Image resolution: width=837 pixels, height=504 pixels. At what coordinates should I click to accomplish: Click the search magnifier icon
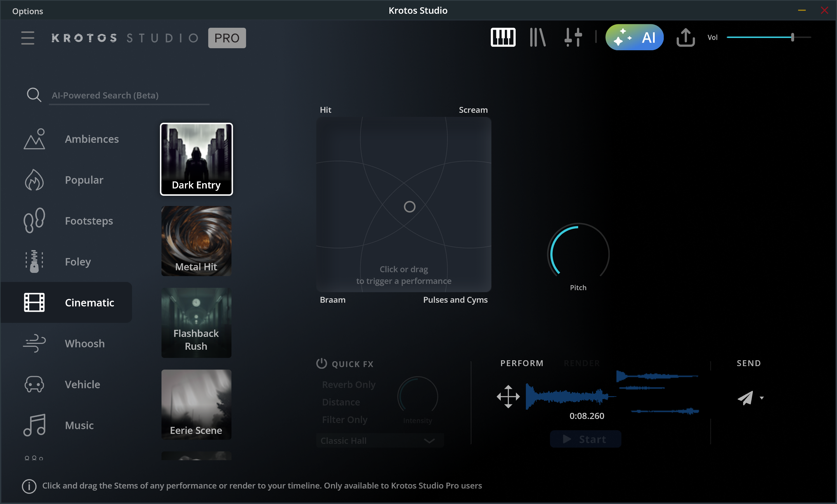pyautogui.click(x=34, y=95)
